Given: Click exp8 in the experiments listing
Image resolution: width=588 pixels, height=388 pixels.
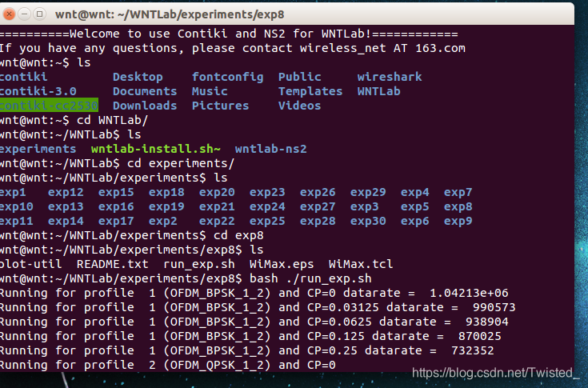Looking at the screenshot, I should pos(458,207).
